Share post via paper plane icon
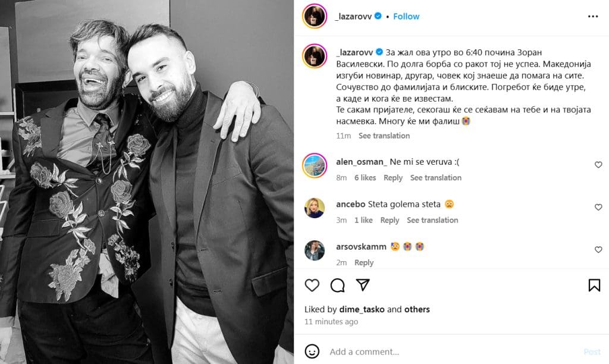The width and height of the screenshot is (609, 364). point(363,285)
